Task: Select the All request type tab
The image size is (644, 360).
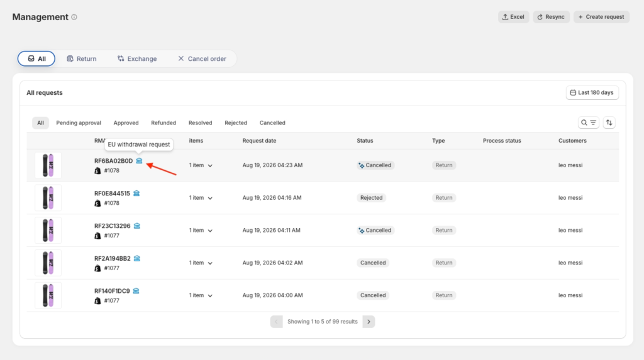Action: pyautogui.click(x=36, y=58)
